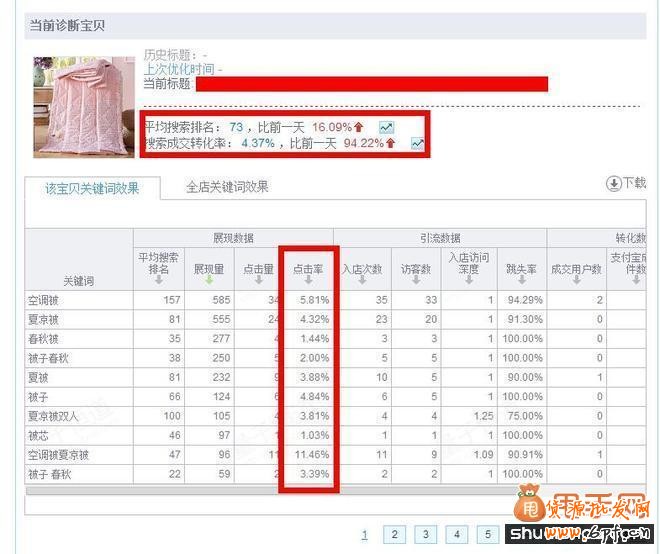Viewport: 660px width, 554px height.
Task: Click the 当前诊断宝贝 section header
Action: point(335,26)
